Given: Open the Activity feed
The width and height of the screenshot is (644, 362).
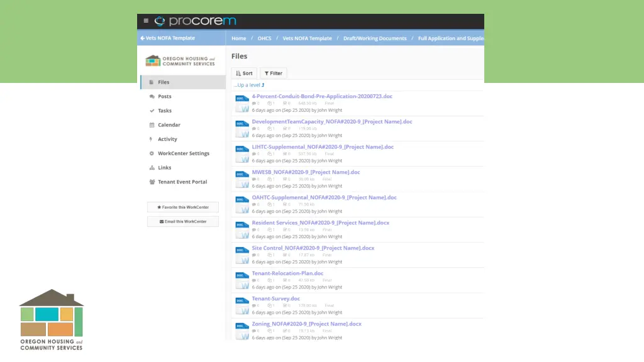Looking at the screenshot, I should point(167,140).
